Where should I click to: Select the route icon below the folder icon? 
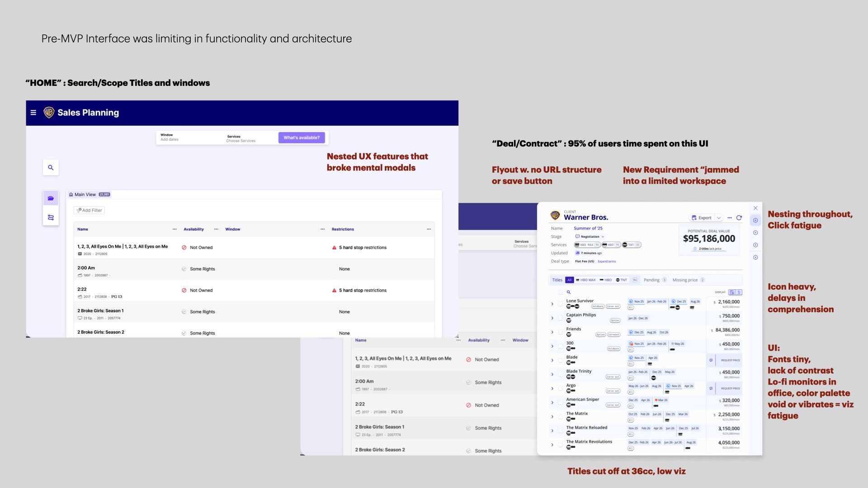(51, 218)
